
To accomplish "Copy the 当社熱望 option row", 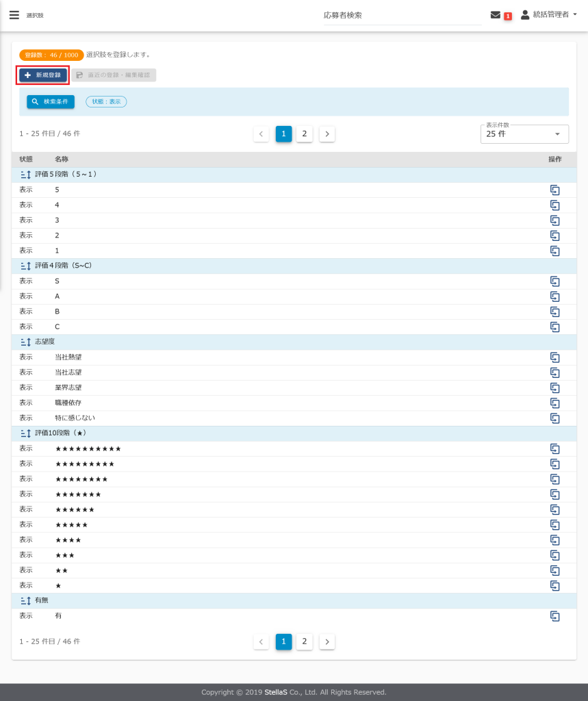I will (555, 357).
